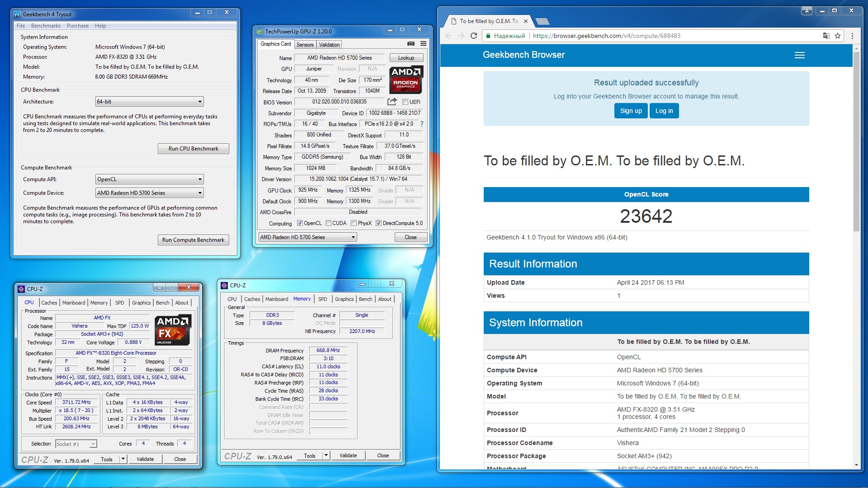
Task: Click the browser back arrow
Action: pos(448,36)
